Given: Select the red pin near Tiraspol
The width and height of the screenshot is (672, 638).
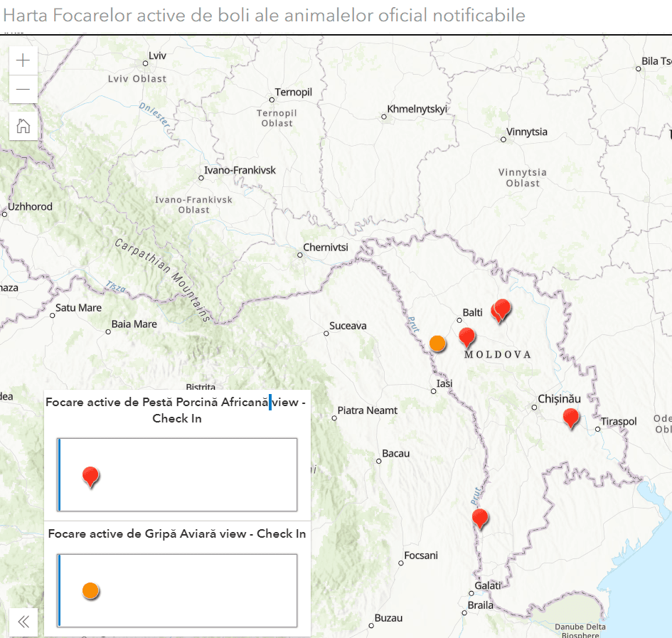Looking at the screenshot, I should (x=570, y=418).
